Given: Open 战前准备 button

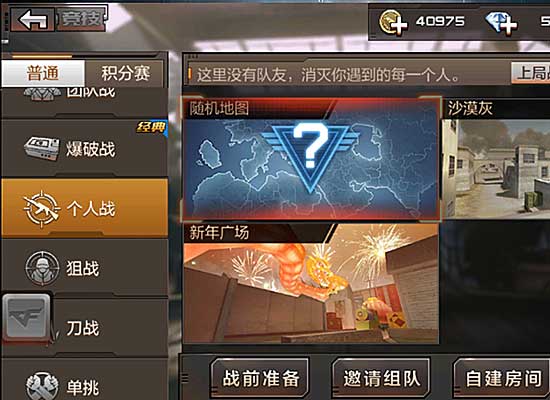Looking at the screenshot, I should [260, 378].
